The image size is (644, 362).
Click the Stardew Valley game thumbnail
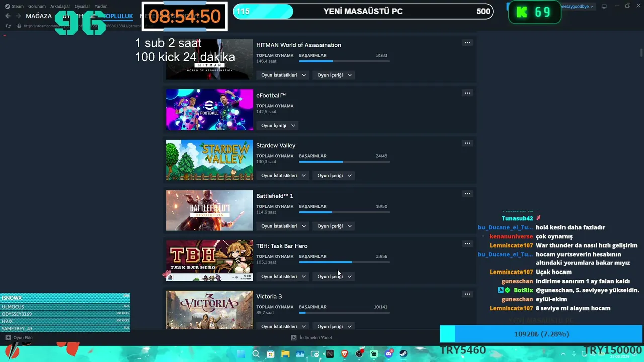coord(209,160)
